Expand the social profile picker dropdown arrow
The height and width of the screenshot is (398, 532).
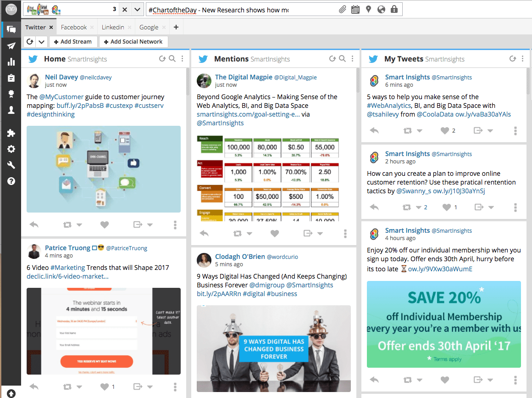point(137,9)
